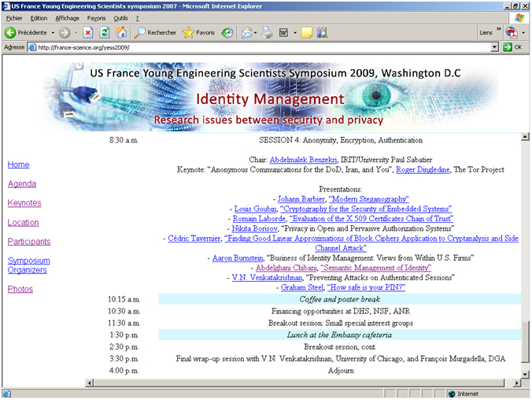Viewport: 532px width, 400px height.
Task: Click the horizontal scrollbar left arrow
Action: [x=89, y=383]
